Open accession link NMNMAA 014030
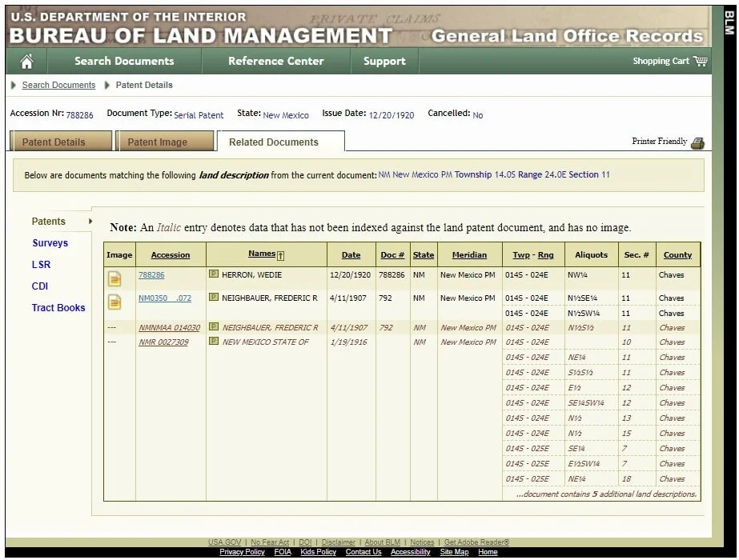The image size is (739, 560). 169,328
